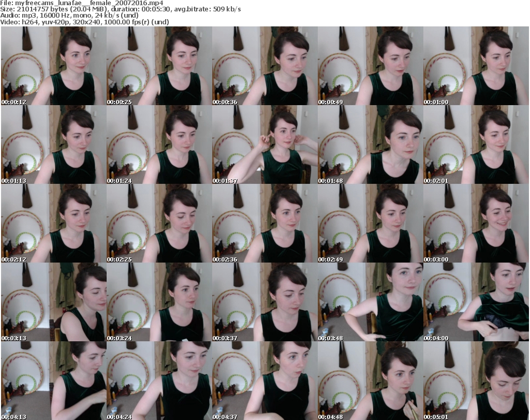Select the frame stamped 00:01:37
This screenshot has width=530, height=420.
(x=264, y=144)
